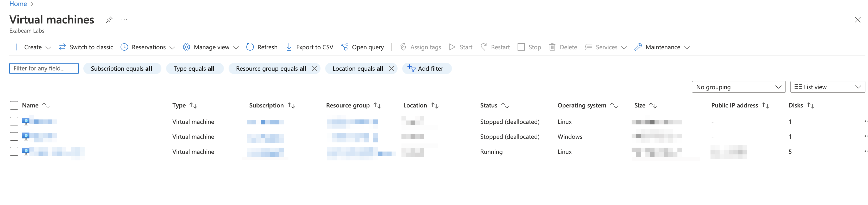Click the Create plus icon

pos(16,47)
